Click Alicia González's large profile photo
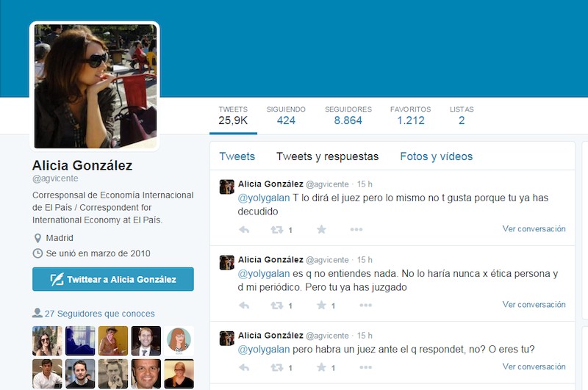Viewport: 588px width, 390px height. pos(95,86)
